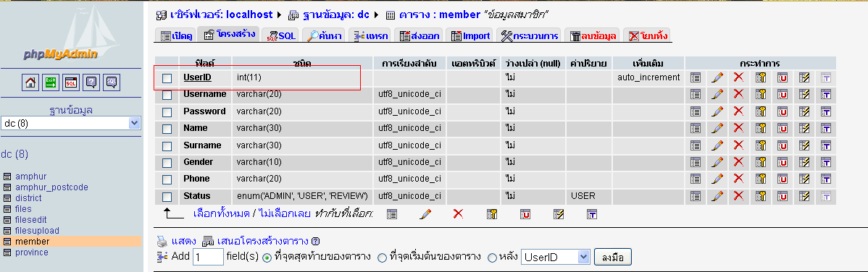Click the green Exit logout icon
The width and height of the screenshot is (868, 272).
[x=51, y=83]
